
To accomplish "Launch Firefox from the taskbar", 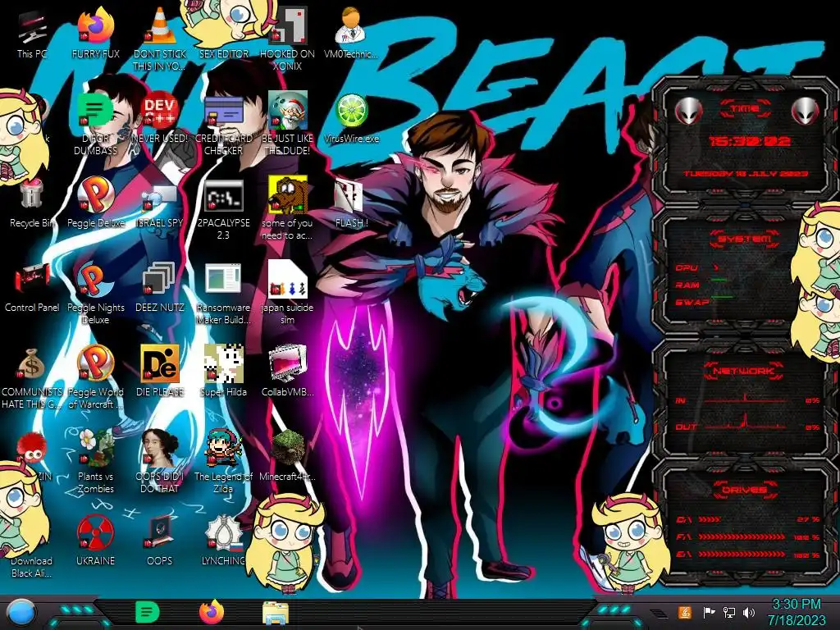I will [212, 612].
